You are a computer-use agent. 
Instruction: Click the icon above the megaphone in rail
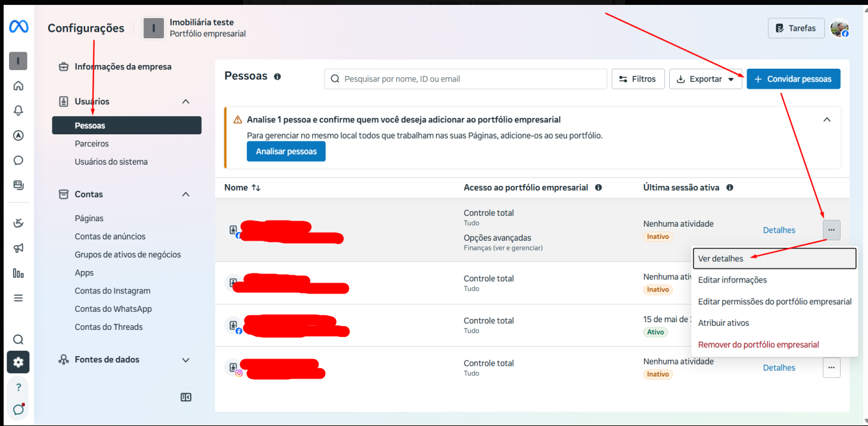[18, 223]
